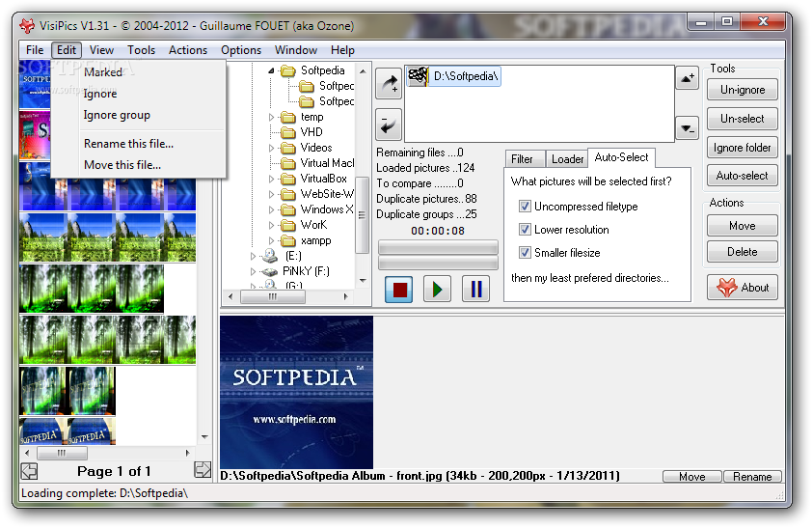Image resolution: width=812 pixels, height=528 pixels.
Task: Expand the Windows X folder node
Action: [x=271, y=209]
